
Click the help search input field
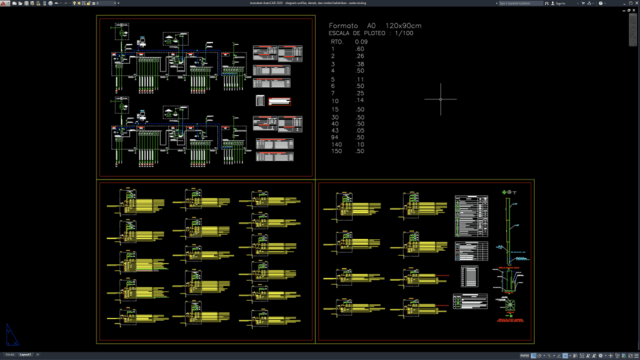(x=521, y=3)
